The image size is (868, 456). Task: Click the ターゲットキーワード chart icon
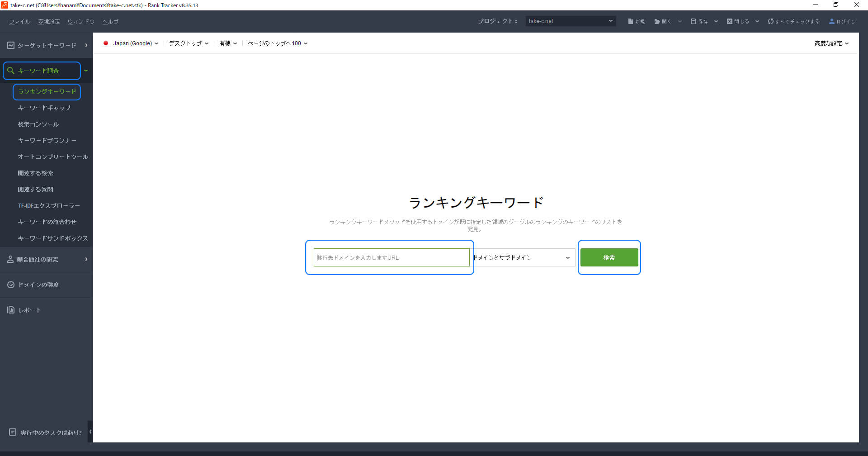click(11, 45)
